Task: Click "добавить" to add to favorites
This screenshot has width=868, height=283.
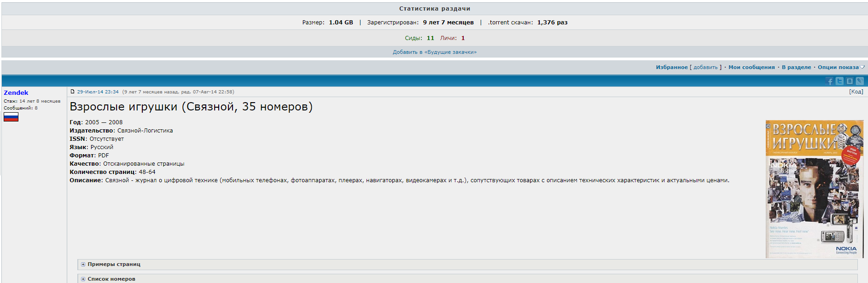Action: 705,67
